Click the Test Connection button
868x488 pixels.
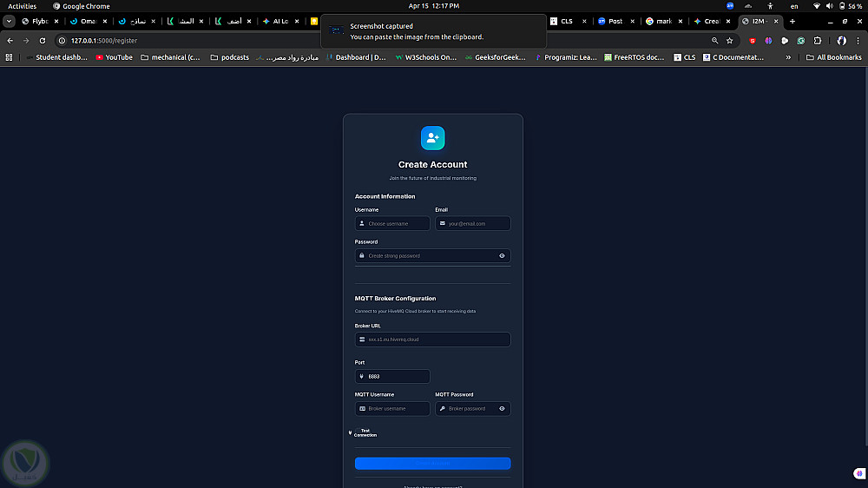click(x=363, y=433)
